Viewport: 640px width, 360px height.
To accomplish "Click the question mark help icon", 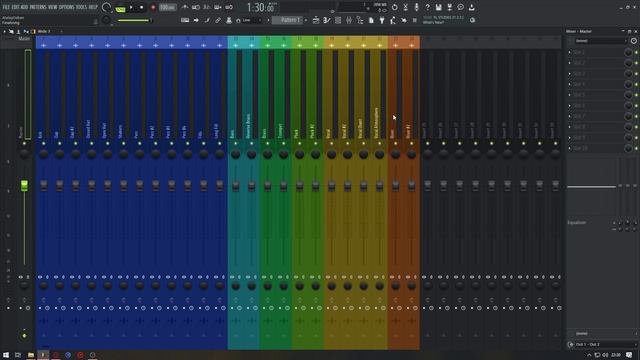I will pos(427,7).
